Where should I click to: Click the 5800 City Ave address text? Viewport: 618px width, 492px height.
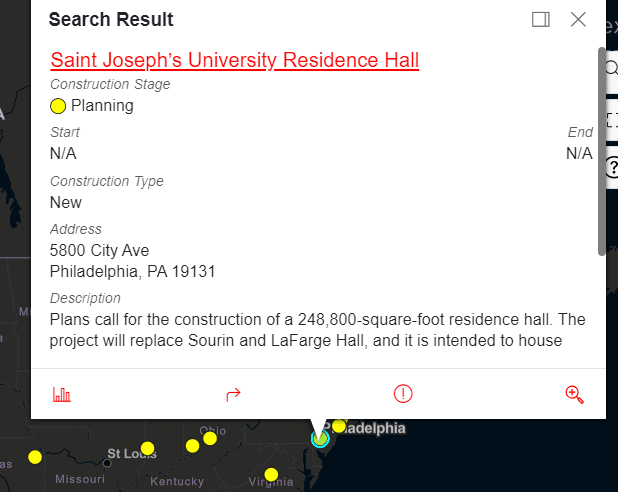pos(99,250)
